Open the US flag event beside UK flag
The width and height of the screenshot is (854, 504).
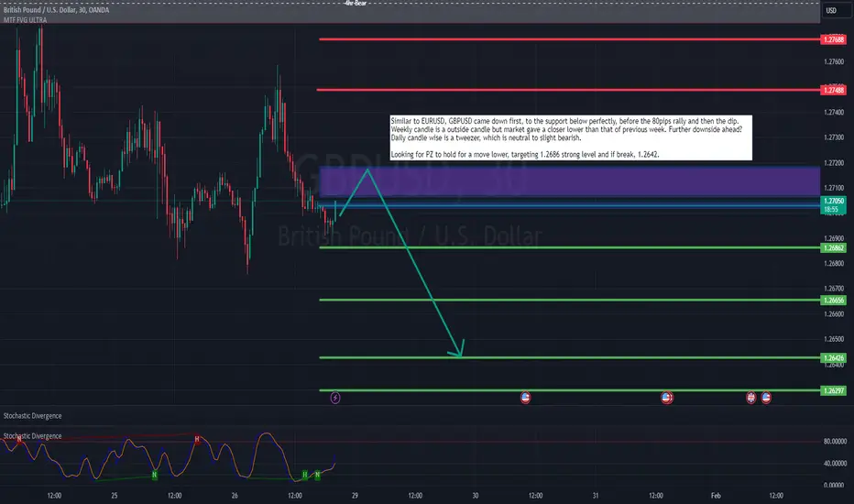click(766, 397)
